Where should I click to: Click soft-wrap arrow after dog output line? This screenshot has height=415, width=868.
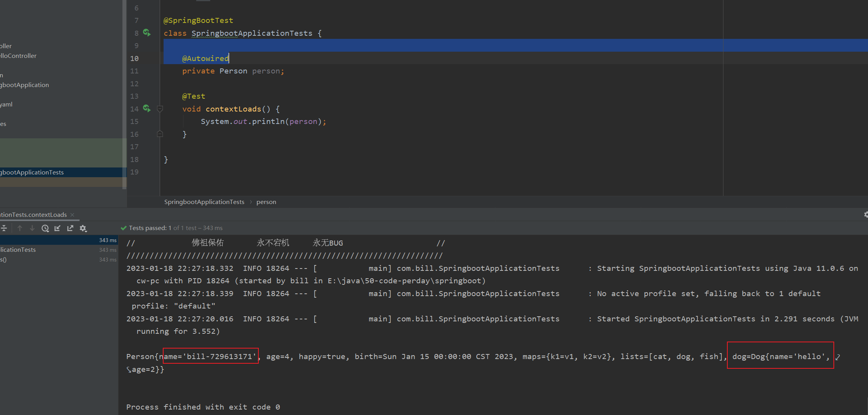pyautogui.click(x=838, y=357)
